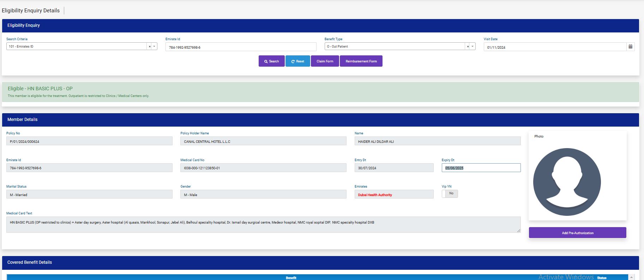
Task: Select the Covered Benefit Details section header
Action: [x=30, y=262]
